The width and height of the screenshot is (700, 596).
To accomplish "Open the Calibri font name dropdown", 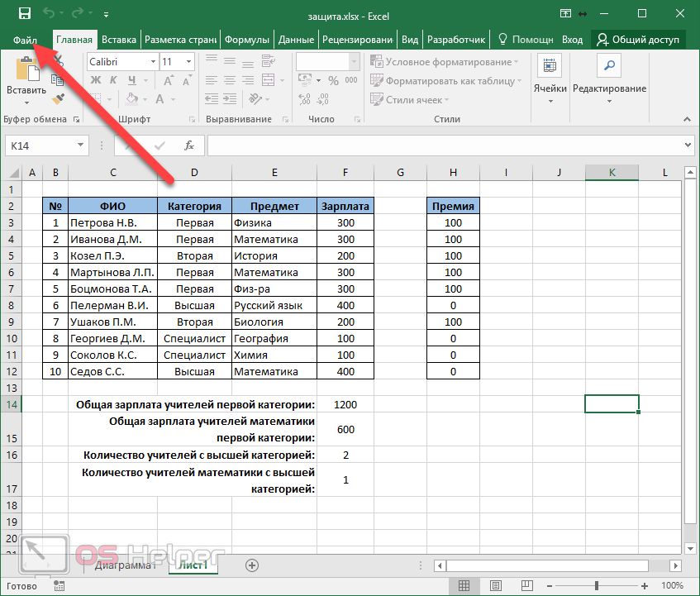I will point(153,62).
